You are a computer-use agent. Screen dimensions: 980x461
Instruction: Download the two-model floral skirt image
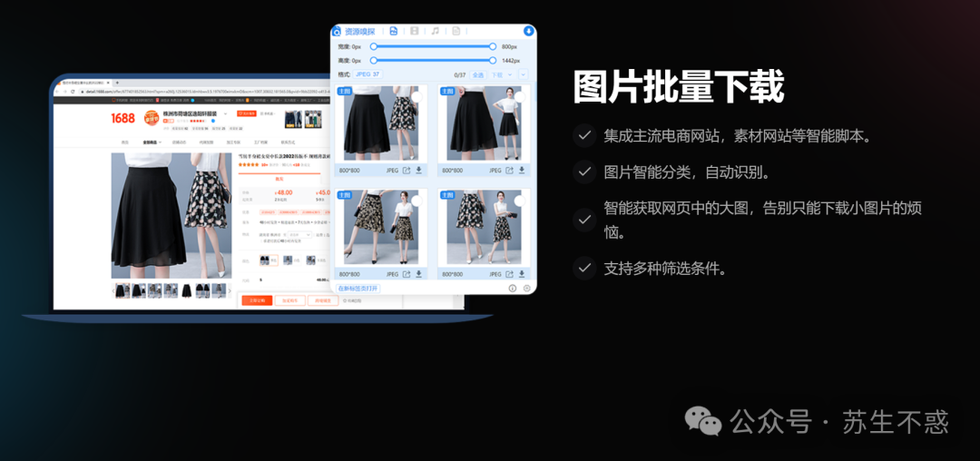click(x=418, y=273)
